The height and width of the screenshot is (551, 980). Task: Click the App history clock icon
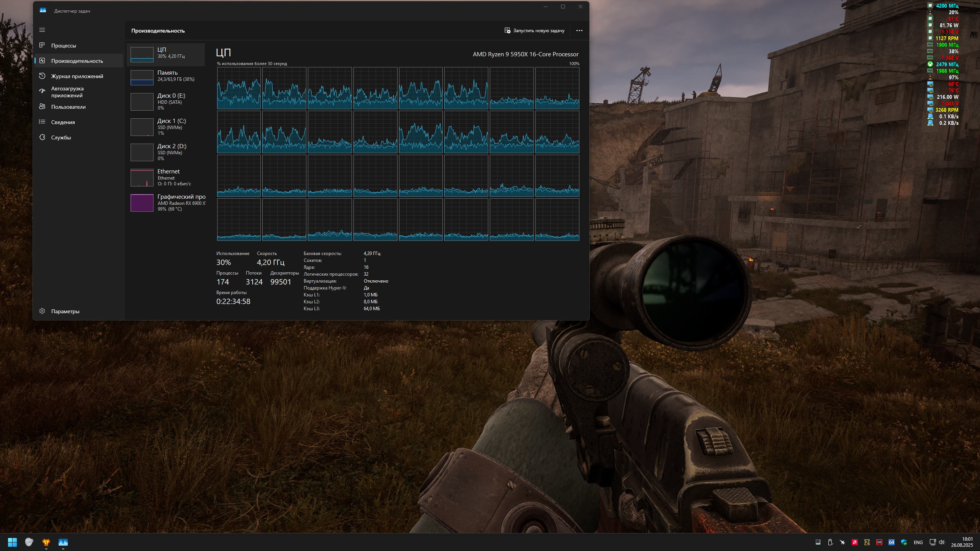tap(42, 76)
